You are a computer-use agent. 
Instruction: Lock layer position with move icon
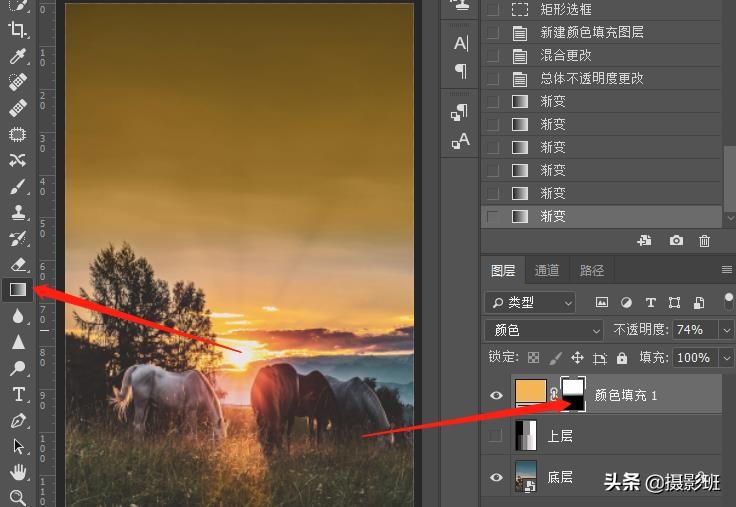[577, 358]
